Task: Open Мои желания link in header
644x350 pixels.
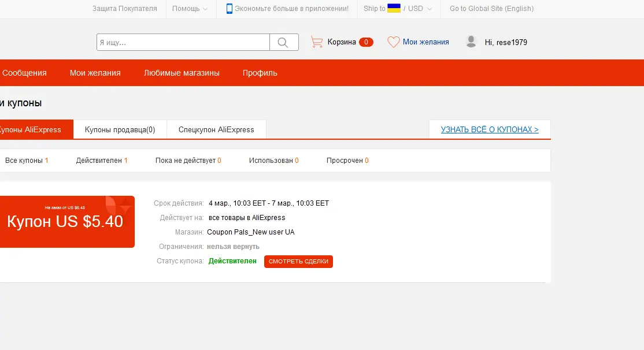Action: click(x=426, y=42)
